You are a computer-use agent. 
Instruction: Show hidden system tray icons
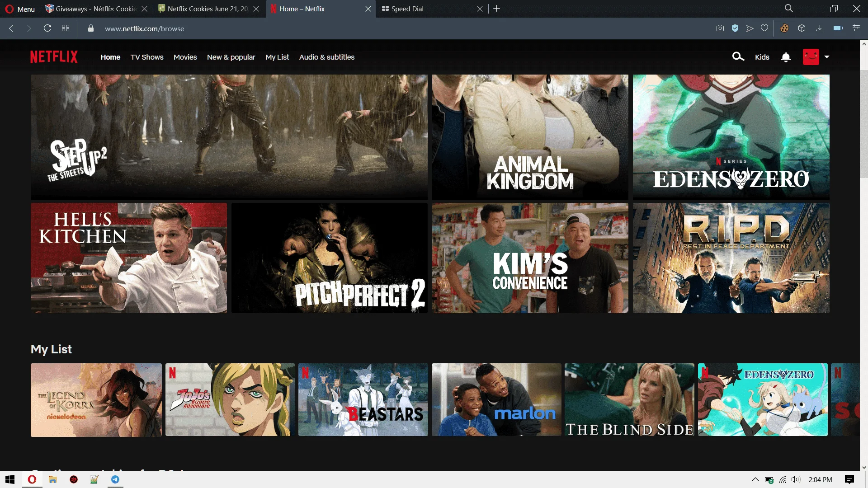755,479
